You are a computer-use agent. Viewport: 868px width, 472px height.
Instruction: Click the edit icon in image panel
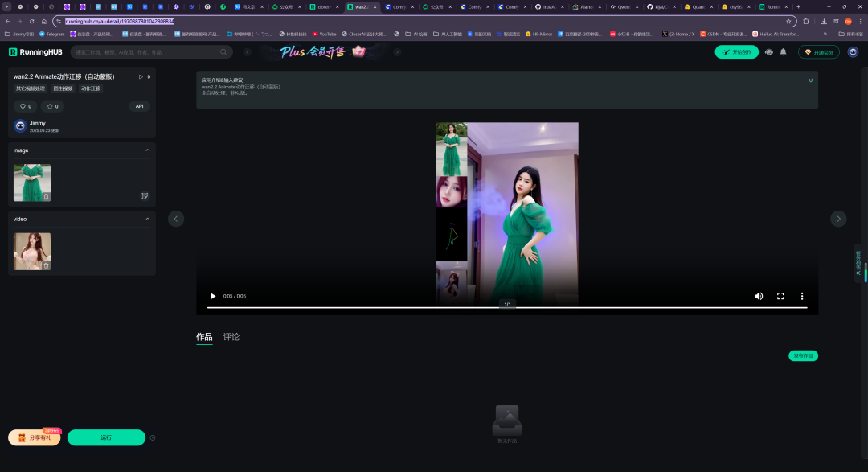pos(145,195)
